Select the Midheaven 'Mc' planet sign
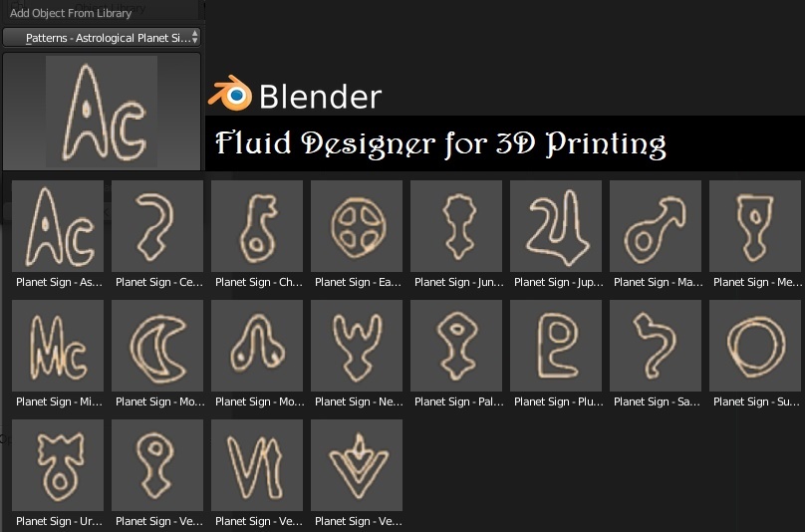805x532 pixels. pos(58,346)
